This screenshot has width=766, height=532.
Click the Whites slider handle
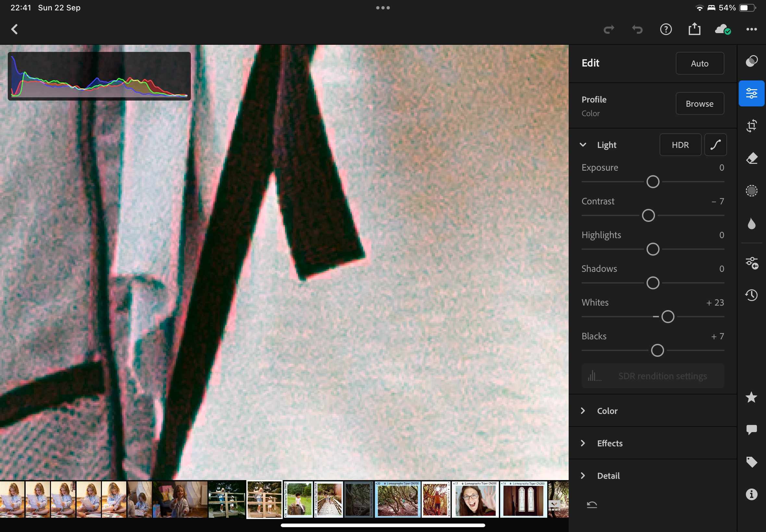pos(668,317)
